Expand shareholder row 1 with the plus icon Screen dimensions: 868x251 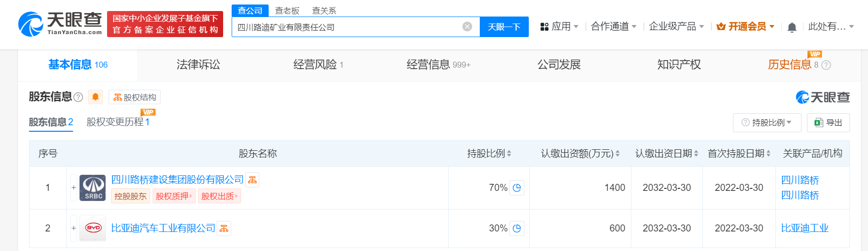74,188
